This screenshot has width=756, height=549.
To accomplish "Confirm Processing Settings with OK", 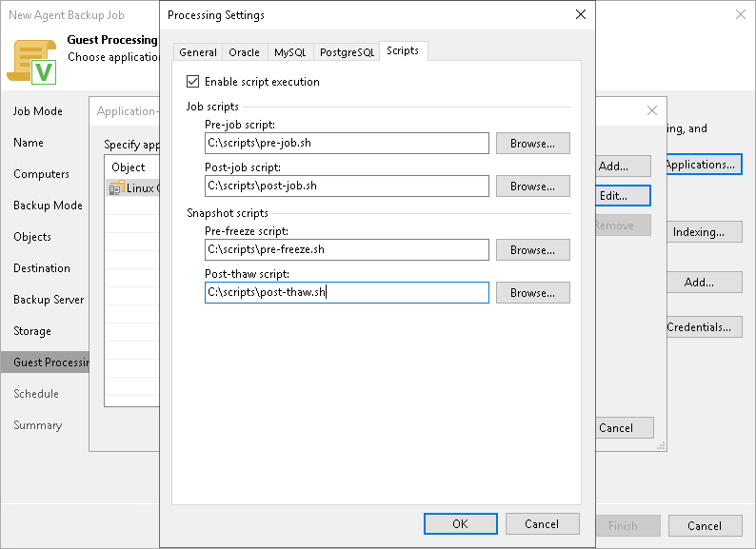I will click(461, 524).
